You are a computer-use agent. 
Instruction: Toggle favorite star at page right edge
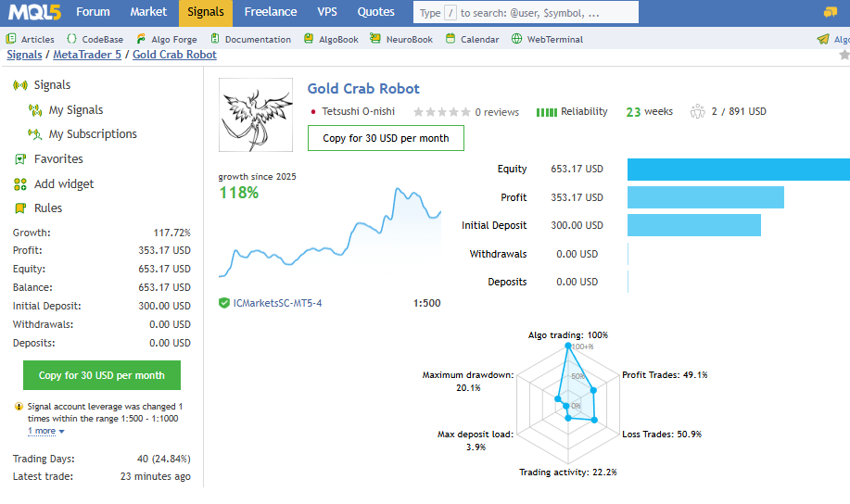[844, 56]
